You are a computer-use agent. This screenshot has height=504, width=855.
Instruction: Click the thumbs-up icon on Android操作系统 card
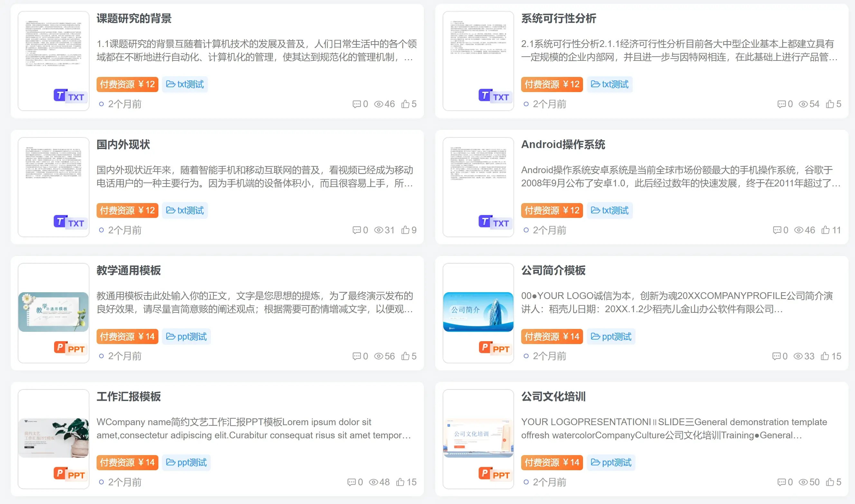[825, 230]
